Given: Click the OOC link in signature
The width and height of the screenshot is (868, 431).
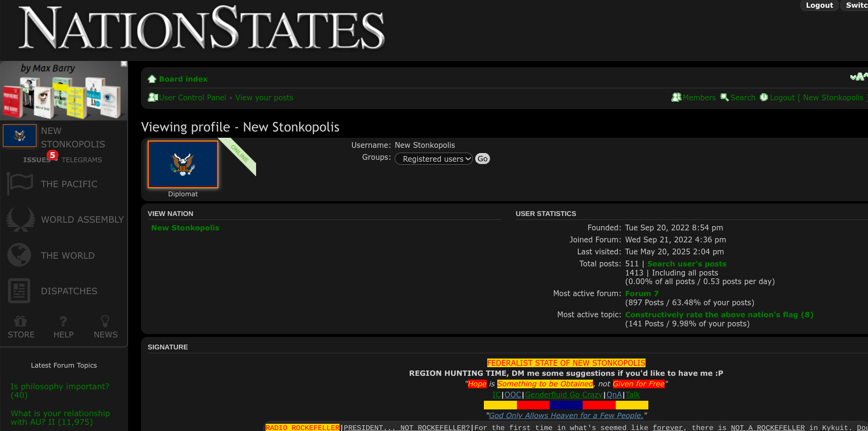Looking at the screenshot, I should point(513,395).
